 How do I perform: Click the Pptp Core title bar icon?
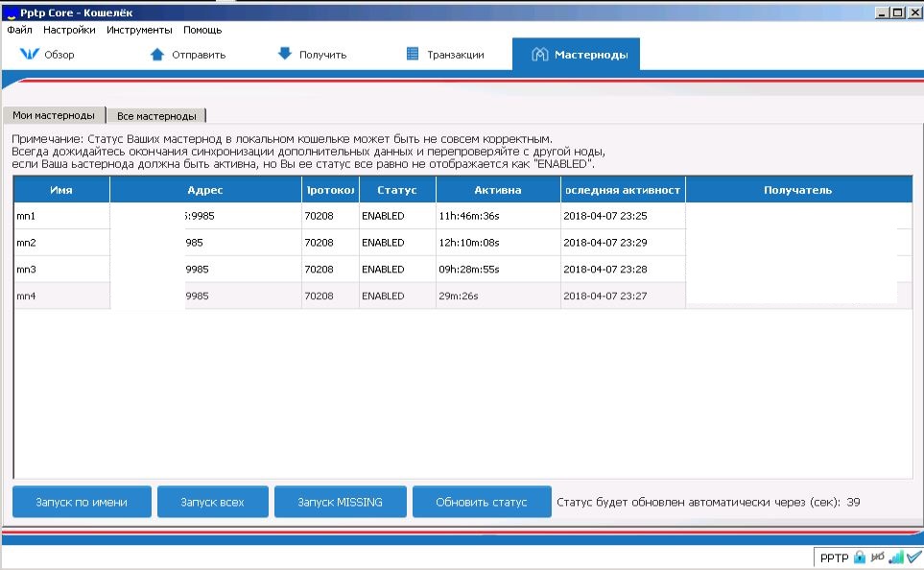pyautogui.click(x=10, y=13)
